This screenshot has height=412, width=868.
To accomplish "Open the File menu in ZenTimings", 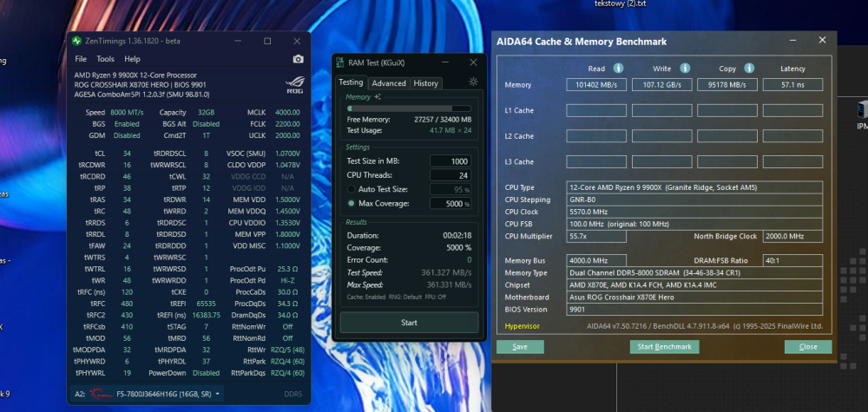I will tap(81, 59).
